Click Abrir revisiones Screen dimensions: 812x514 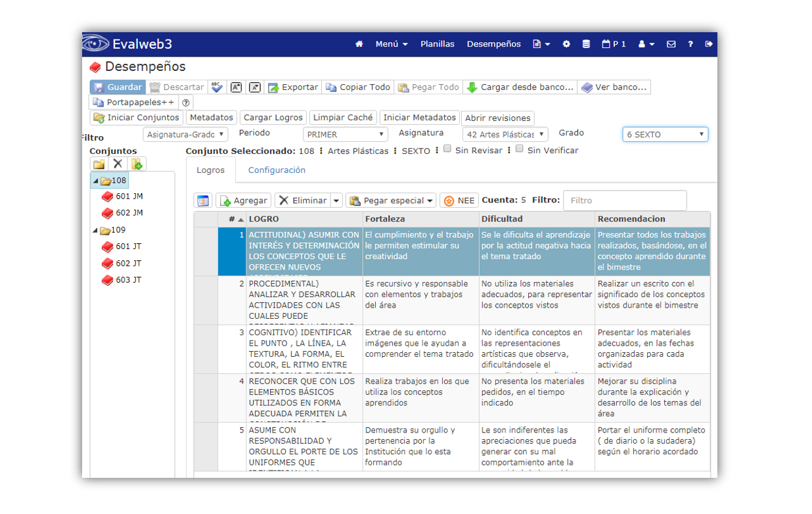[x=497, y=118]
